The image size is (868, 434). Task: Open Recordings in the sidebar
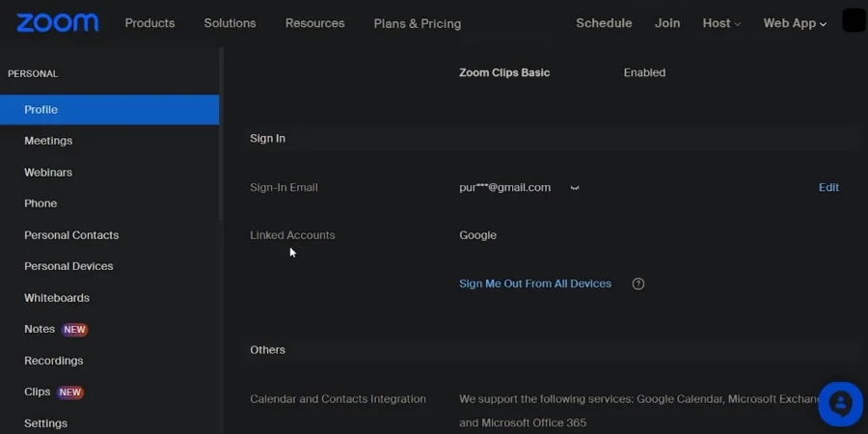coord(54,361)
